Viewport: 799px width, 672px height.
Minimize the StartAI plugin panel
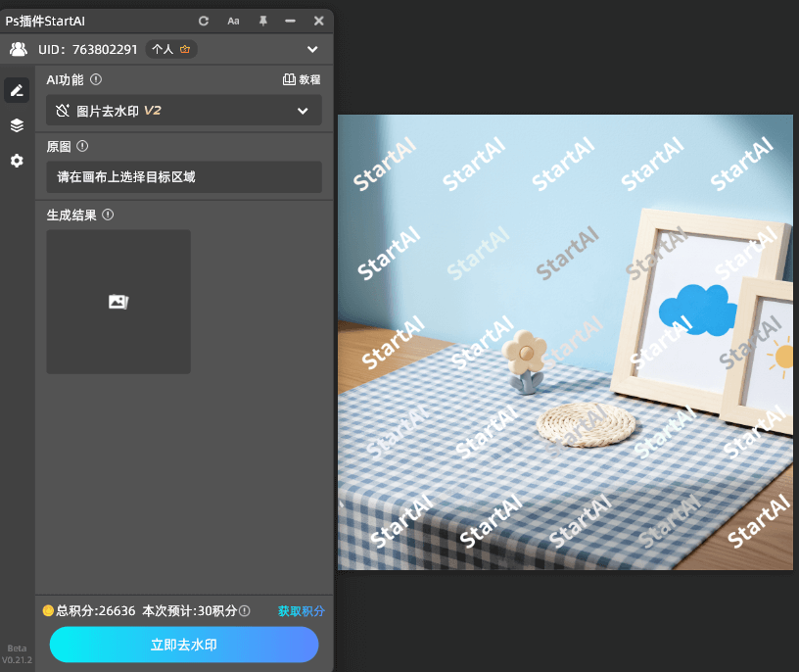tap(291, 21)
